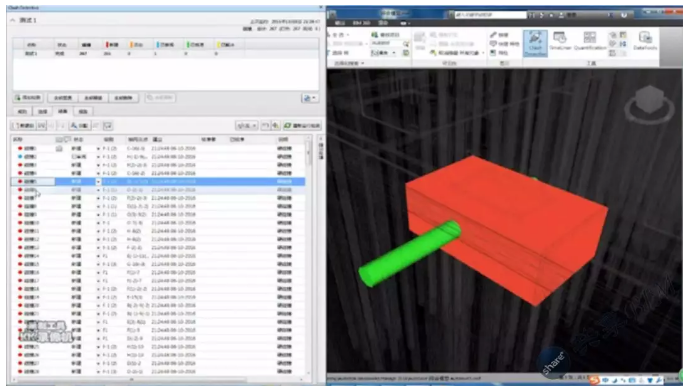Select the blue-dot reviewed clash row
Viewport: 686px width, 392px height.
pyautogui.click(x=158, y=157)
